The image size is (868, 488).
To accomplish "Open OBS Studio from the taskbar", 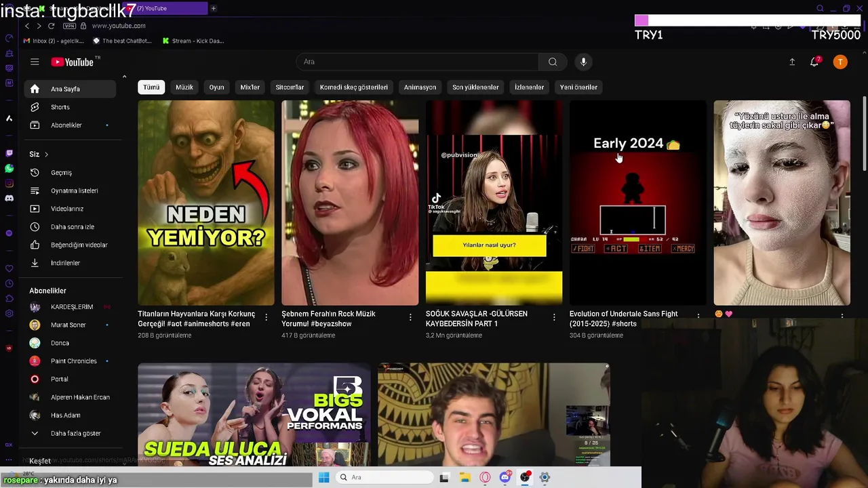I will click(525, 477).
